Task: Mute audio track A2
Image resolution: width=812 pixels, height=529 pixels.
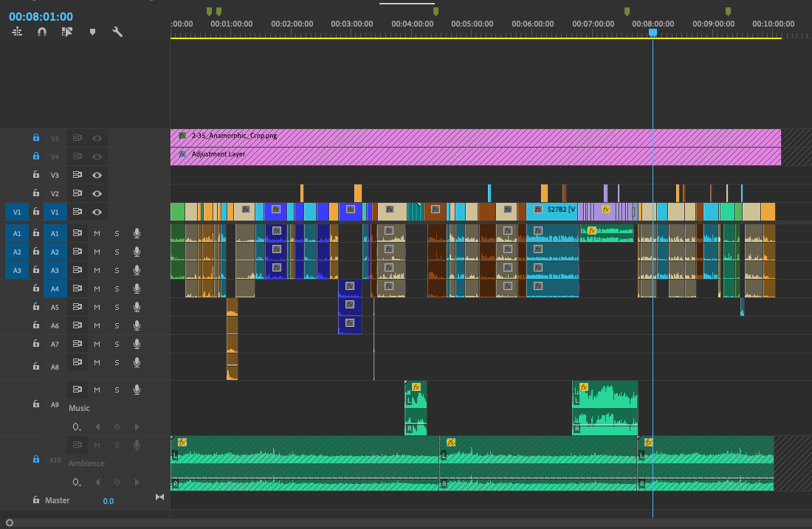Action: [x=97, y=252]
